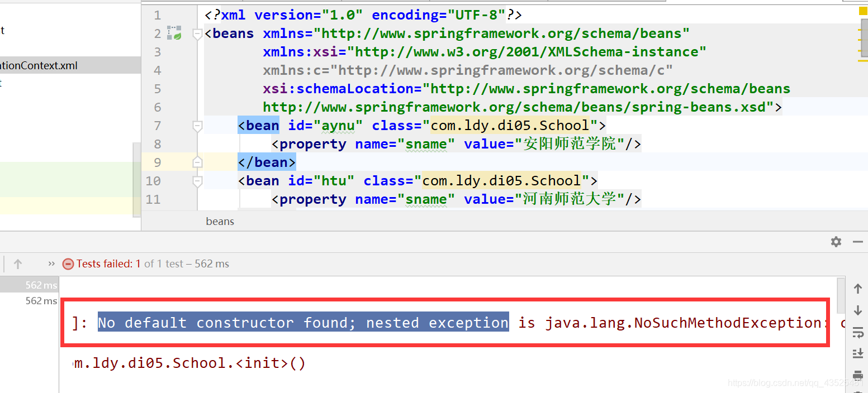This screenshot has width=868, height=393.
Task: Toggle soft-wrap in the console output
Action: pyautogui.click(x=858, y=332)
